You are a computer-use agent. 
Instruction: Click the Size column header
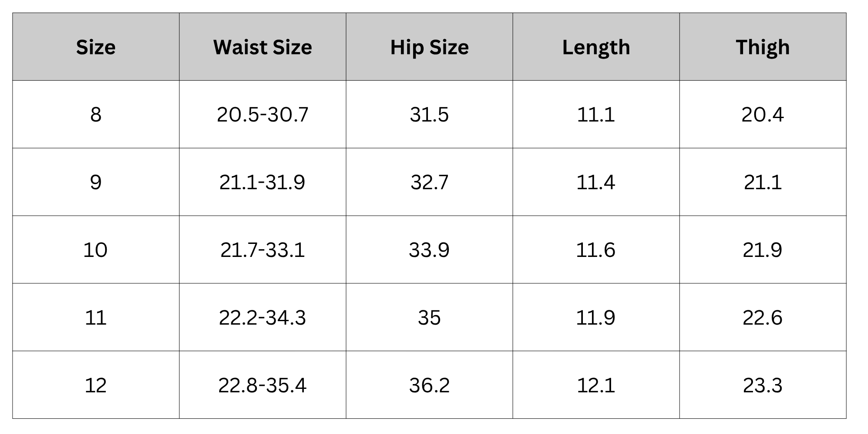[96, 47]
